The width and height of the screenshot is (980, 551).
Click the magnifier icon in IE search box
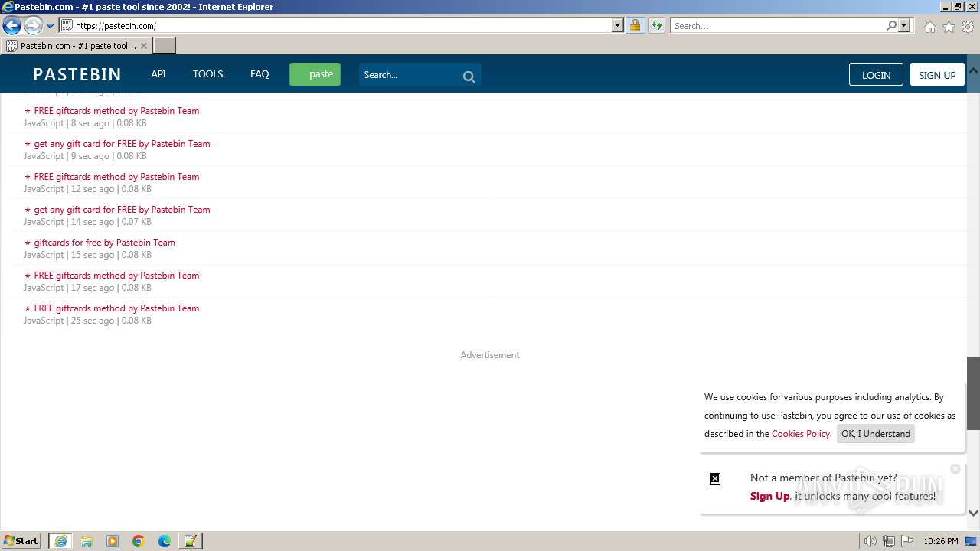891,26
